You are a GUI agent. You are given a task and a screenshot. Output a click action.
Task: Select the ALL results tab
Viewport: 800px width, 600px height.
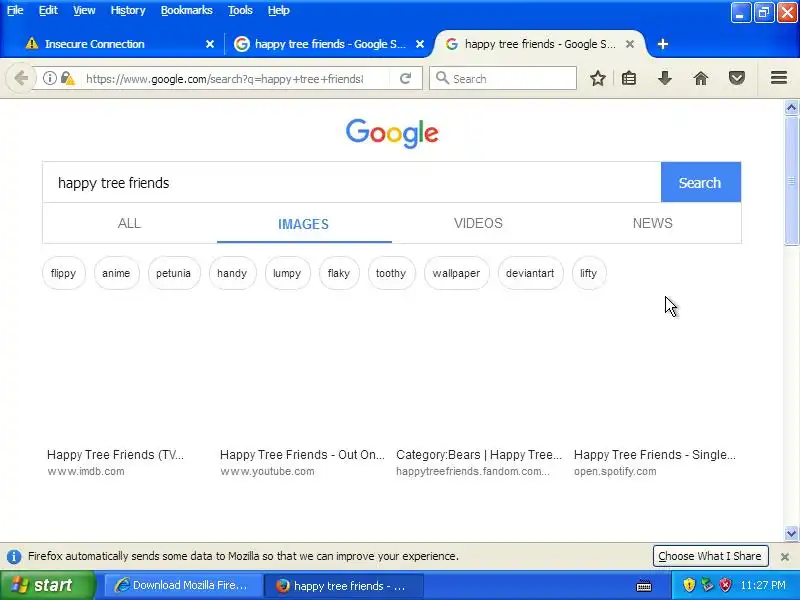129,223
